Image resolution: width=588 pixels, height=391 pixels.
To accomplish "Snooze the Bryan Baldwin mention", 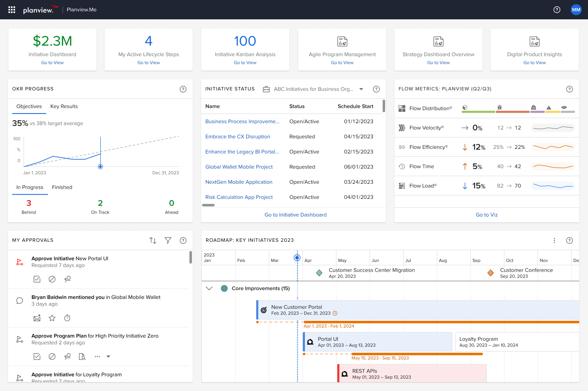I will tap(67, 318).
